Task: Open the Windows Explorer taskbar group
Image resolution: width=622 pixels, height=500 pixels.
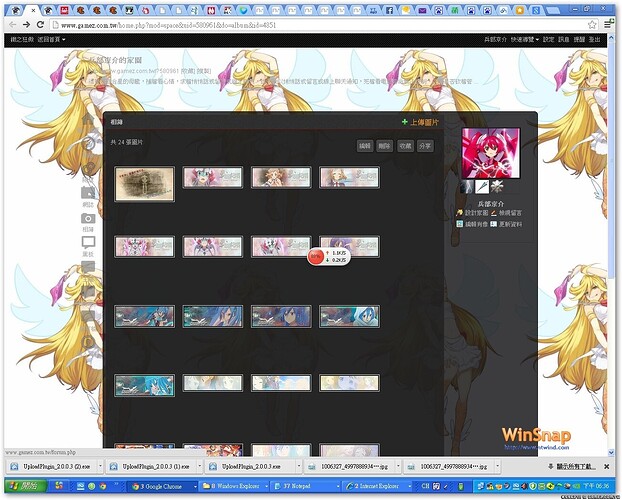Action: coord(234,486)
